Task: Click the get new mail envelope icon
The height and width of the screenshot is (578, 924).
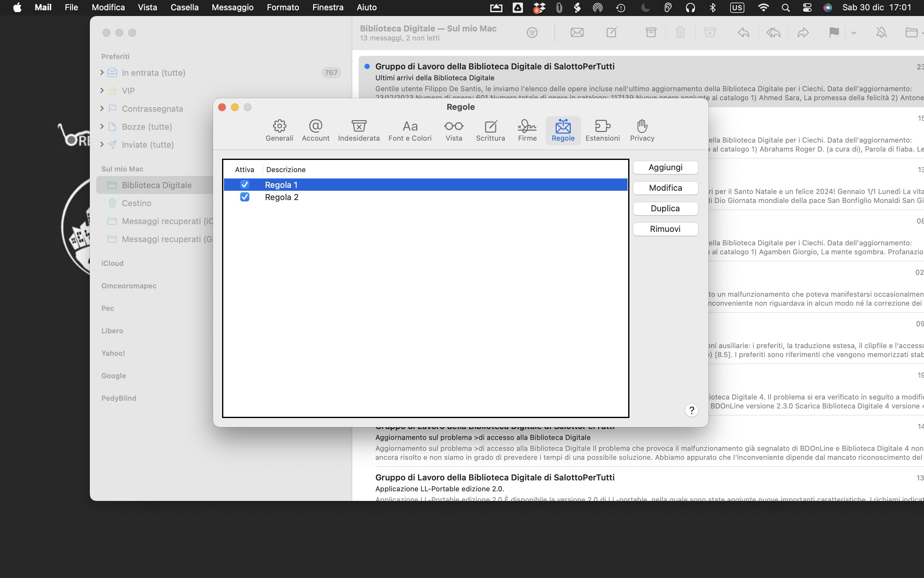Action: pyautogui.click(x=577, y=33)
